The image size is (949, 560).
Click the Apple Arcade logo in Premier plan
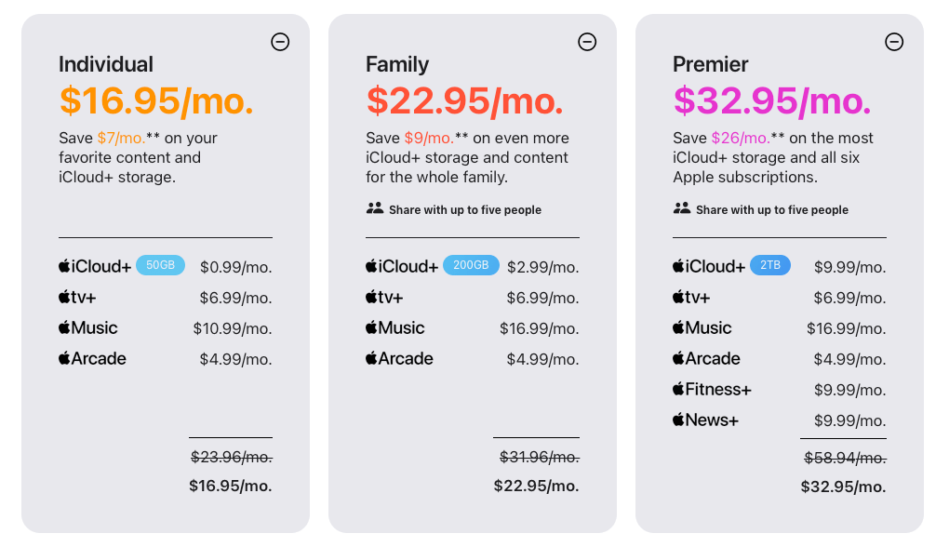point(706,358)
